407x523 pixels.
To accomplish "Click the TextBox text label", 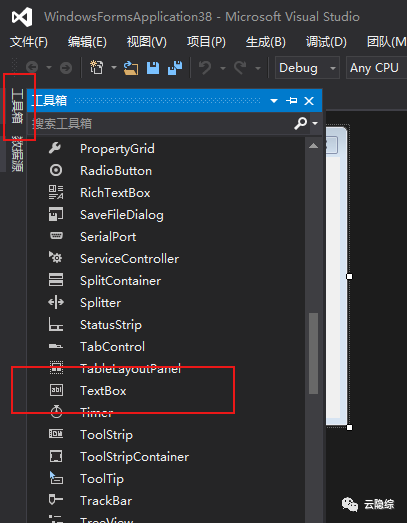I will (103, 391).
